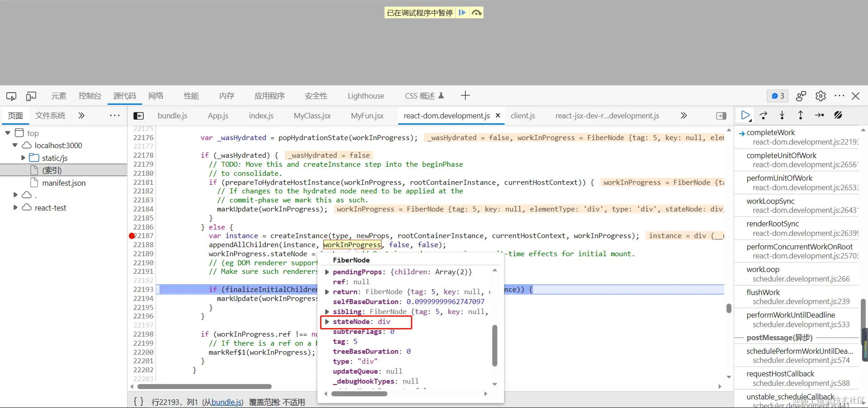Toggle the debugger sidebar icon
This screenshot has width=868, height=408.
[x=721, y=116]
